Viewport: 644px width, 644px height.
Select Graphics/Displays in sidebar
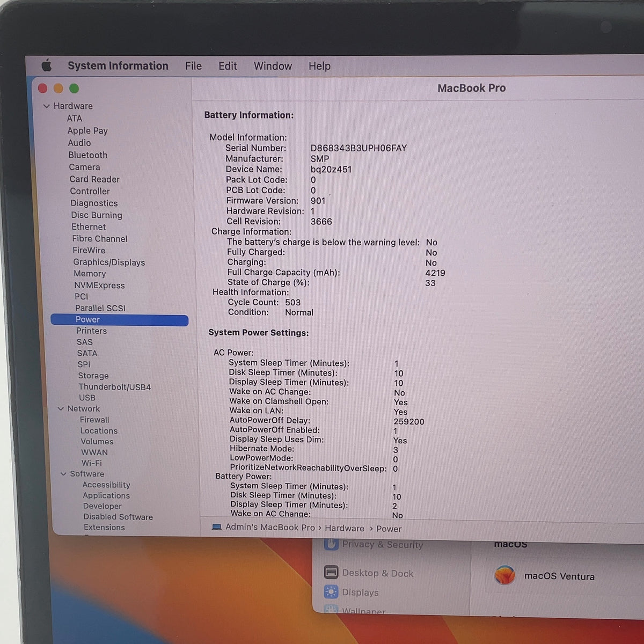click(109, 262)
